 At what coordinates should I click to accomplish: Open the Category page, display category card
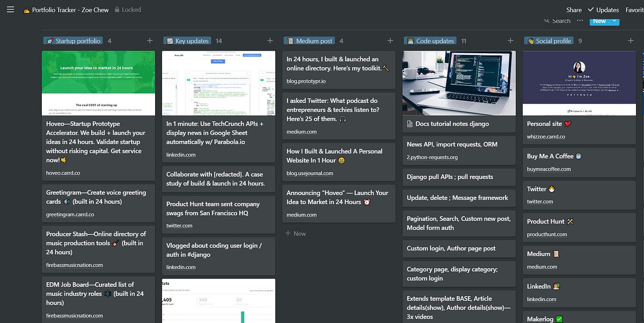point(459,274)
